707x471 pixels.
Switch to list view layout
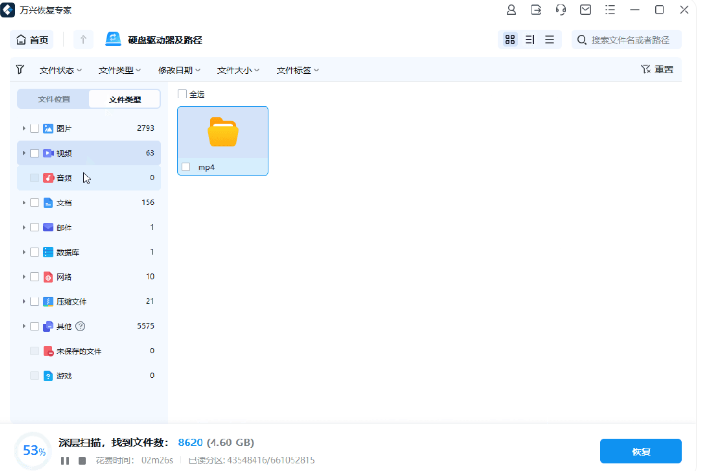[x=550, y=40]
